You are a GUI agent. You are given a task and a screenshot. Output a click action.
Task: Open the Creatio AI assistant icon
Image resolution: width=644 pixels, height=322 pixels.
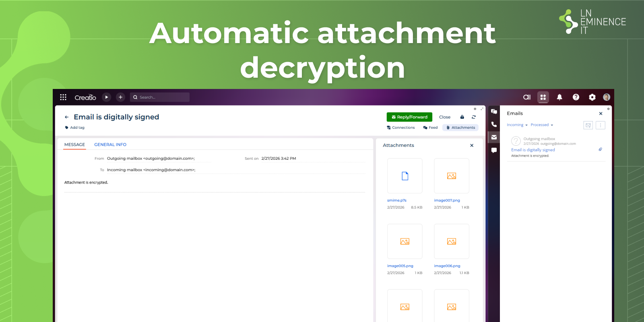tap(526, 97)
